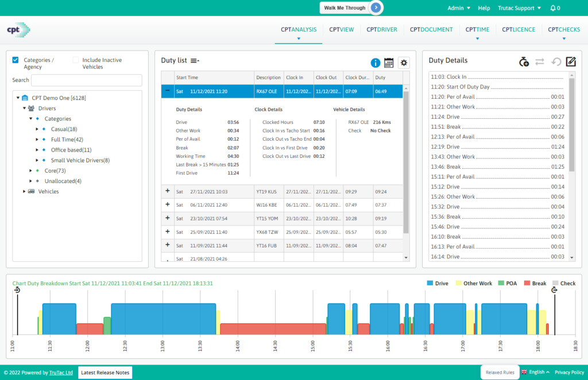Open the CPTDOCUMENT tab

pos(431,29)
